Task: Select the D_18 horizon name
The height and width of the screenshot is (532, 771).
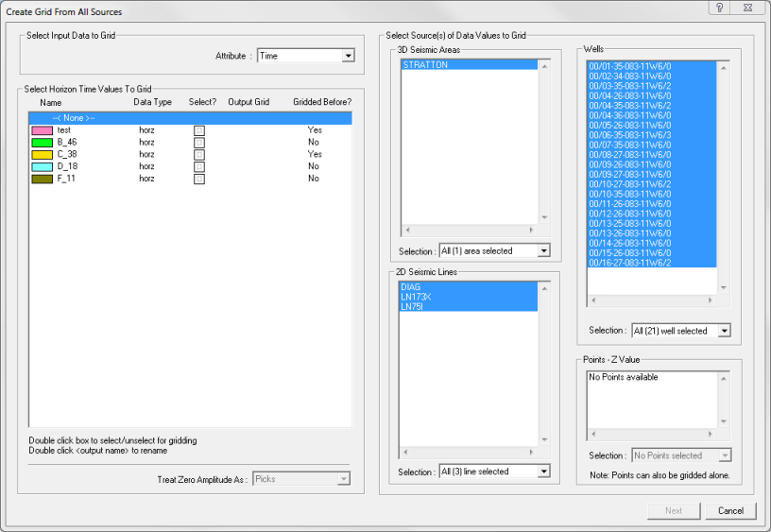Action: 67,166
